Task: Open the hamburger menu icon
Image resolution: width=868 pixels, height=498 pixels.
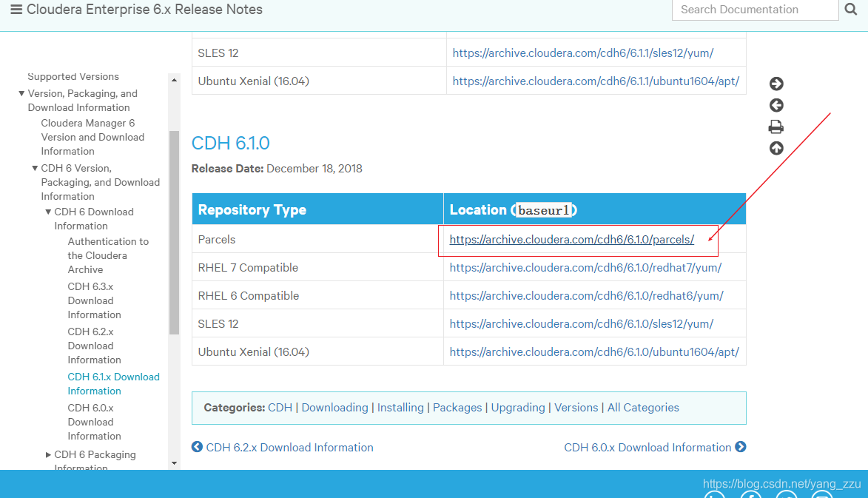Action: click(16, 10)
